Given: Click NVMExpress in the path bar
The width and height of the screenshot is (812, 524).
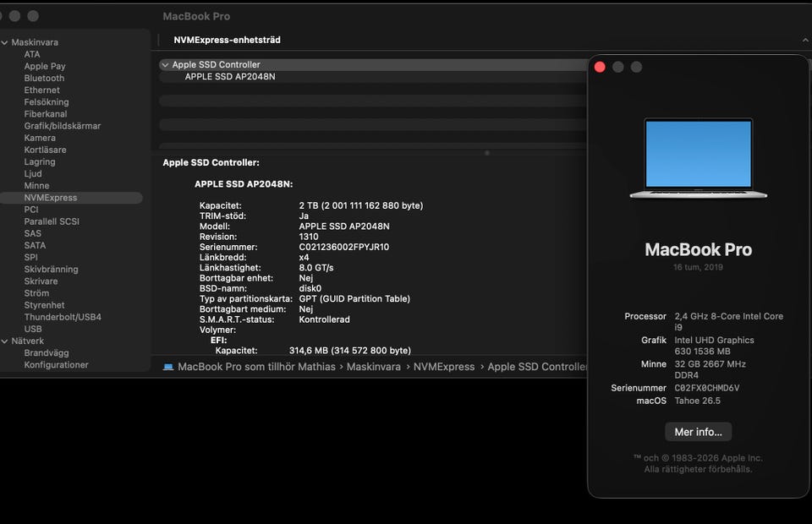Looking at the screenshot, I should [444, 367].
